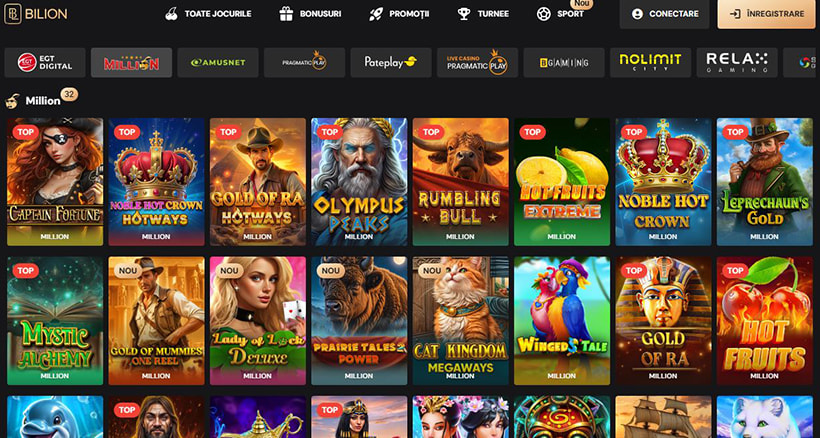Open the Gold of Ra pharaoh game

coord(664,320)
